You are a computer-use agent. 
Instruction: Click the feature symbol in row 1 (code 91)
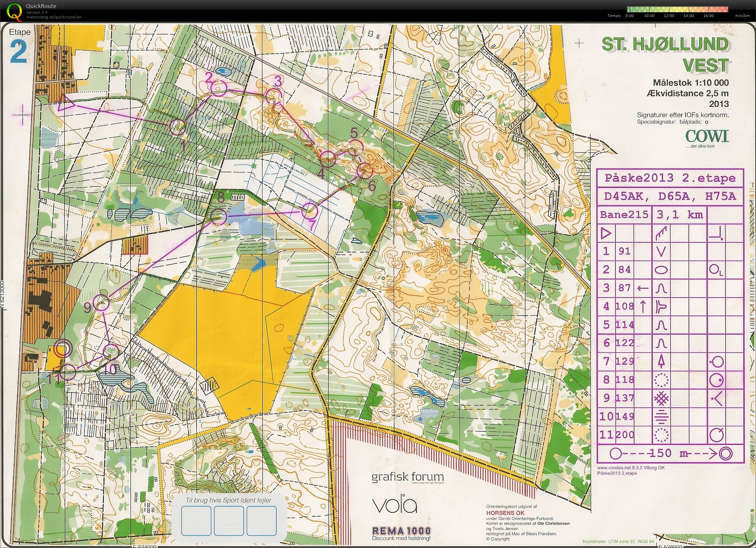661,251
